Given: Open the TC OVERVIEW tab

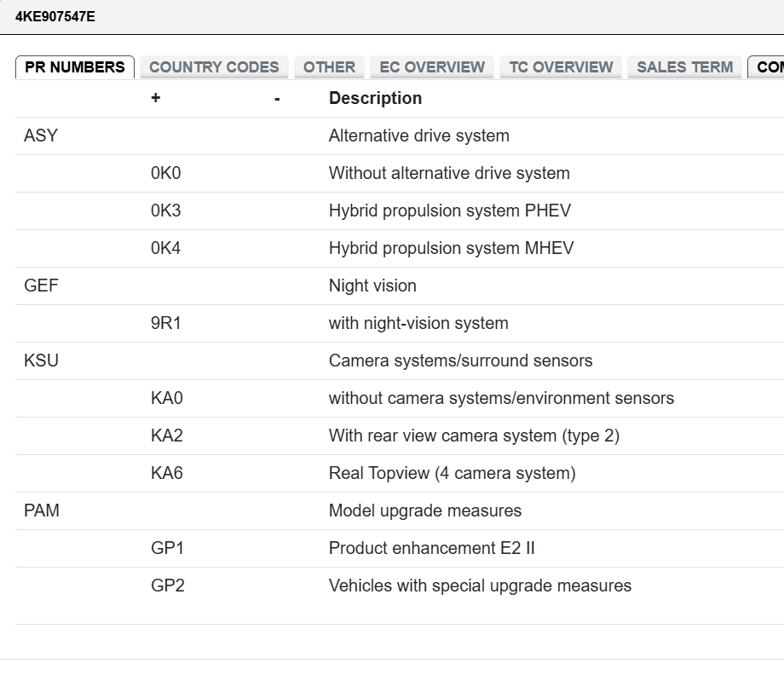Looking at the screenshot, I should (x=561, y=67).
